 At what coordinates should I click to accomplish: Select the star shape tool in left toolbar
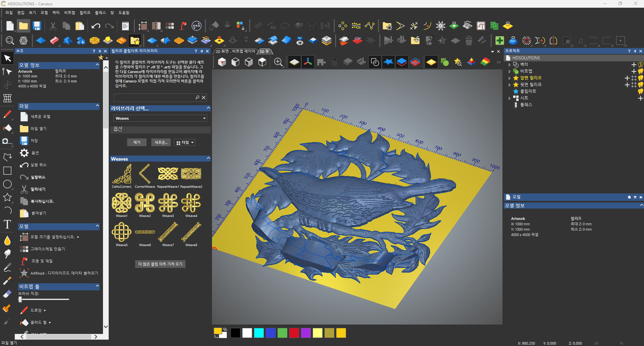[x=8, y=198]
